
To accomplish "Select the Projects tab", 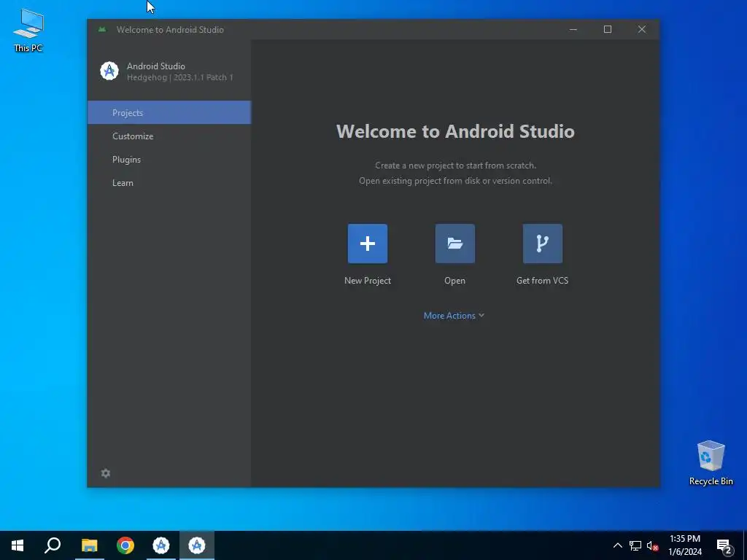I will (x=169, y=112).
